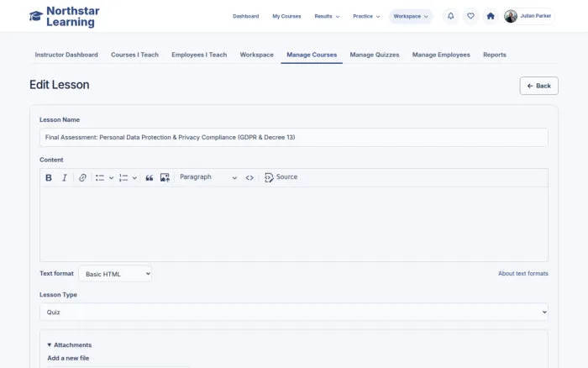Open the About text formats link
Viewport: 588px width, 368px height.
523,273
